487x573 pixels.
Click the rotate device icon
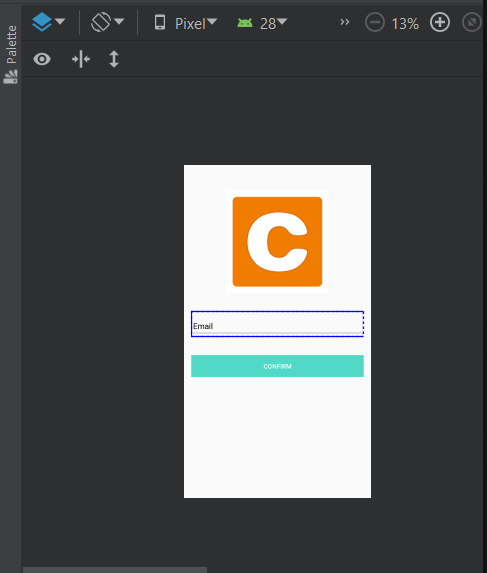tap(101, 22)
